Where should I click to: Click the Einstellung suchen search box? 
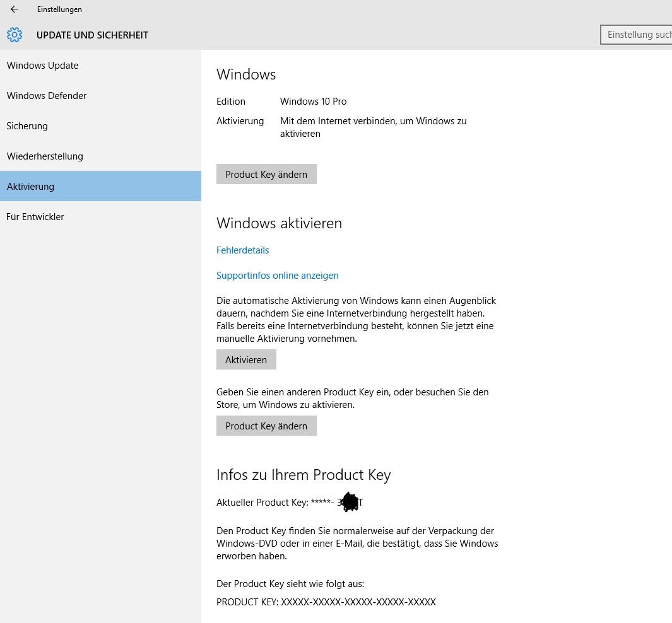(x=637, y=34)
